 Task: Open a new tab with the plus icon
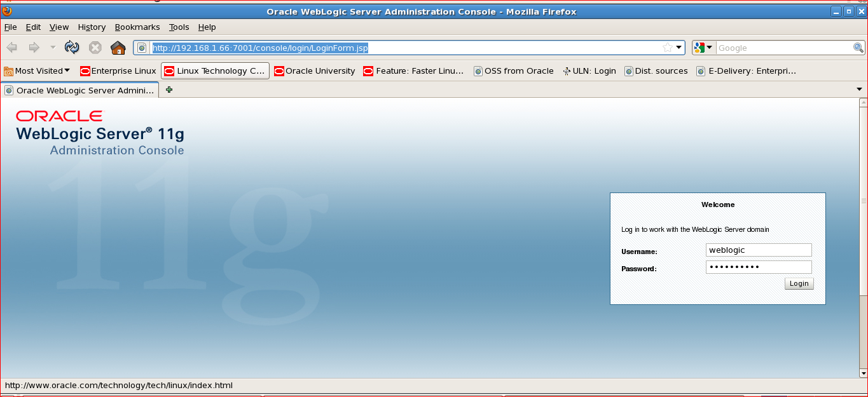[x=169, y=90]
